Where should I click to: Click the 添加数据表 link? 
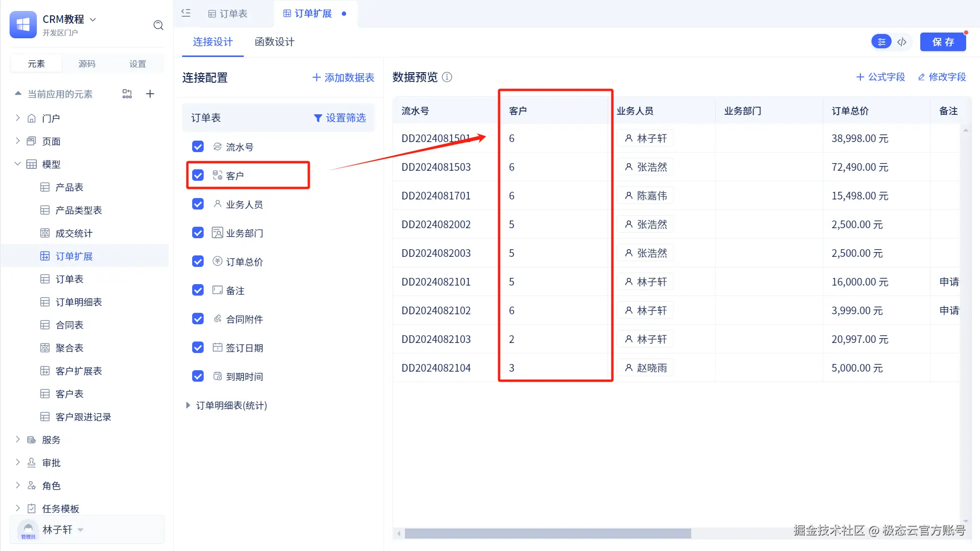coord(343,77)
